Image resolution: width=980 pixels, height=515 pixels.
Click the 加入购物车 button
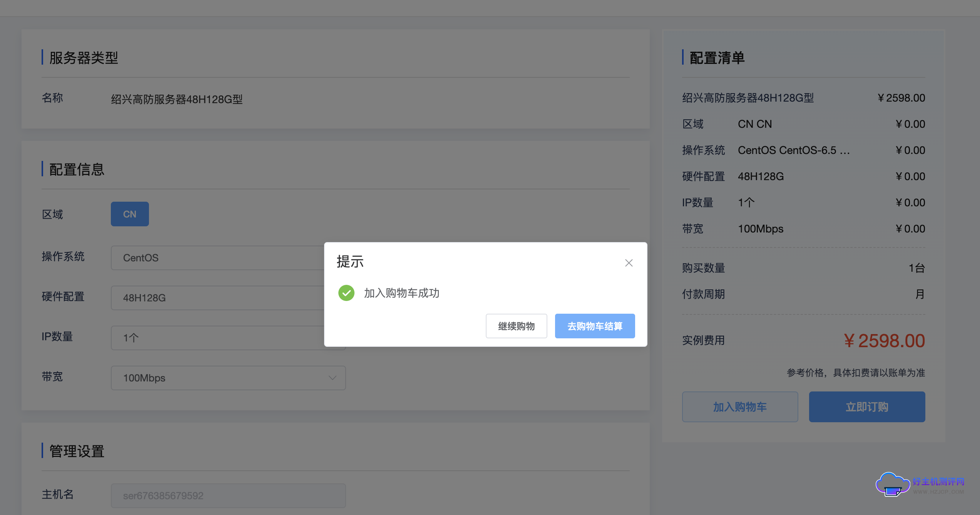[x=739, y=407]
